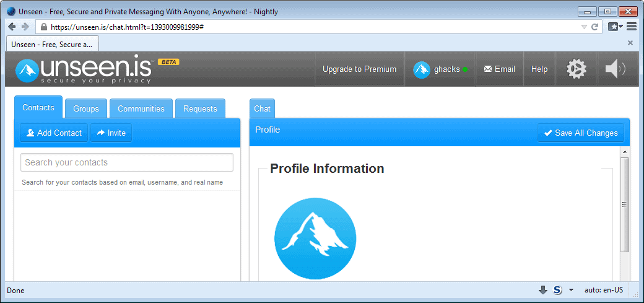This screenshot has width=644, height=303.
Task: Open the dropdown arrow next to S icon
Action: click(571, 290)
